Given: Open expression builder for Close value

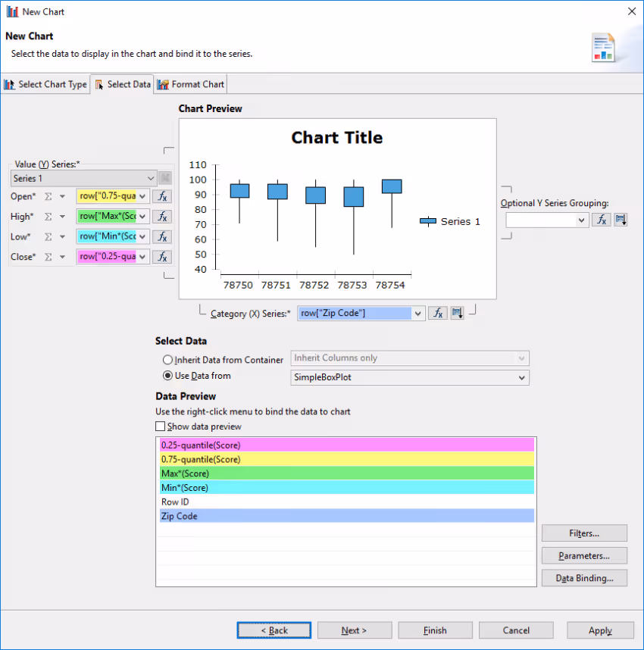Looking at the screenshot, I should coord(162,257).
